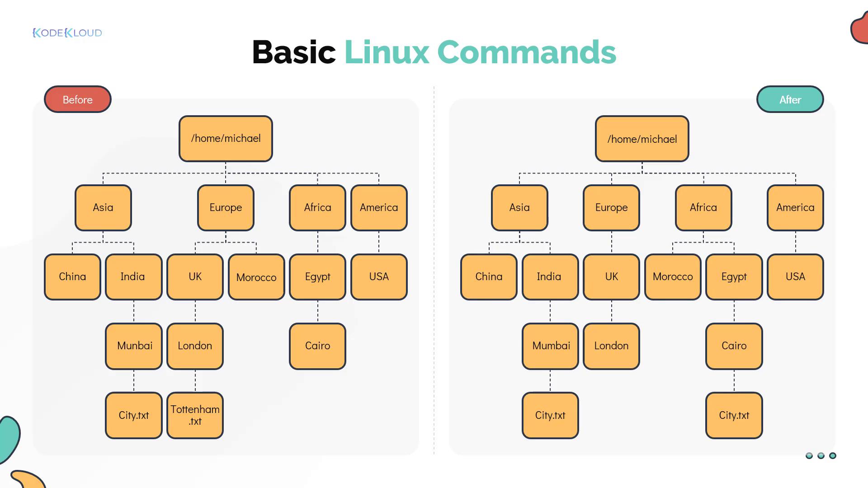Select the Mumbai node in After tree
868x488 pixels.
coord(550,346)
